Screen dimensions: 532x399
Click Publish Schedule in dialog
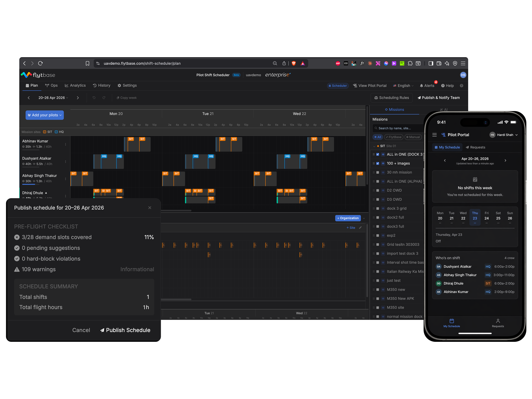coord(125,330)
